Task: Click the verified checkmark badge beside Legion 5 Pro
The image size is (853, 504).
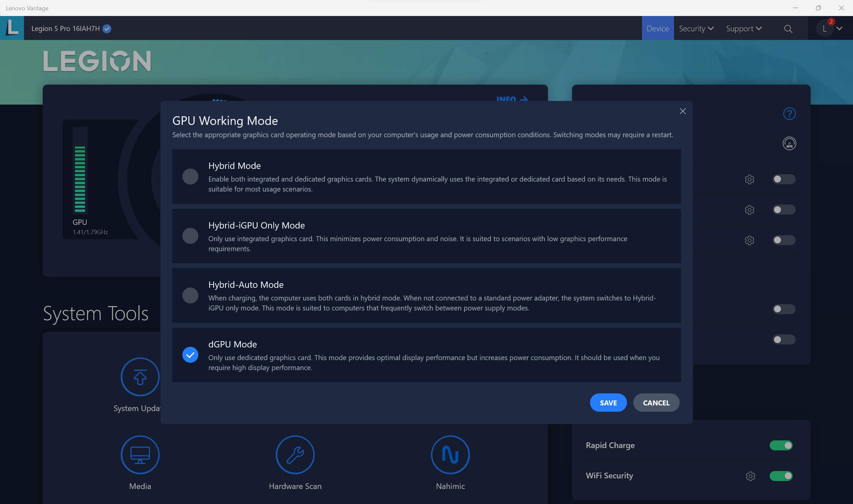Action: coord(107,29)
